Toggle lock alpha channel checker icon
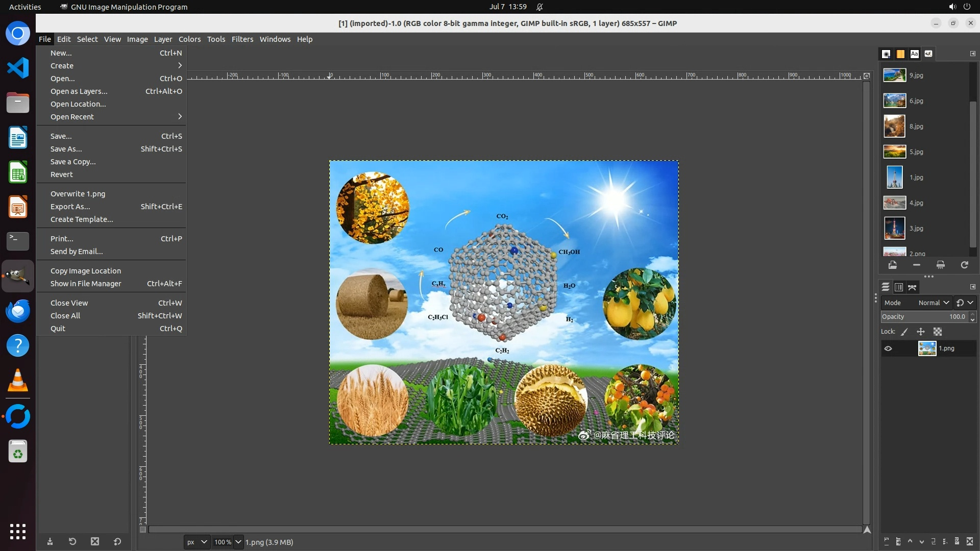Screen dimensions: 980x551 [x=938, y=332]
